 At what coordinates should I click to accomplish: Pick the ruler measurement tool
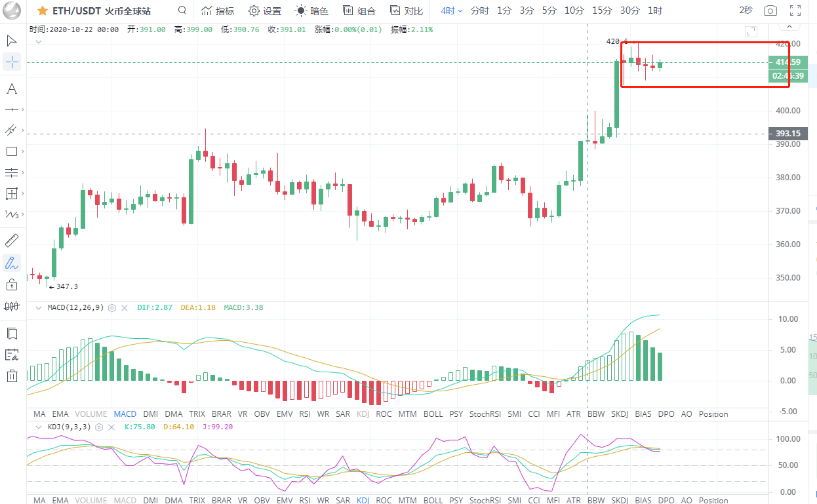click(11, 240)
